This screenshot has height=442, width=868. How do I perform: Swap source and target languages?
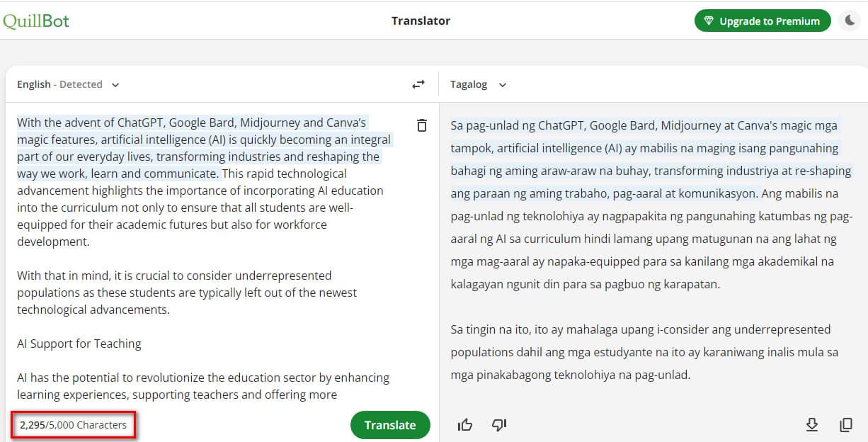tap(418, 84)
